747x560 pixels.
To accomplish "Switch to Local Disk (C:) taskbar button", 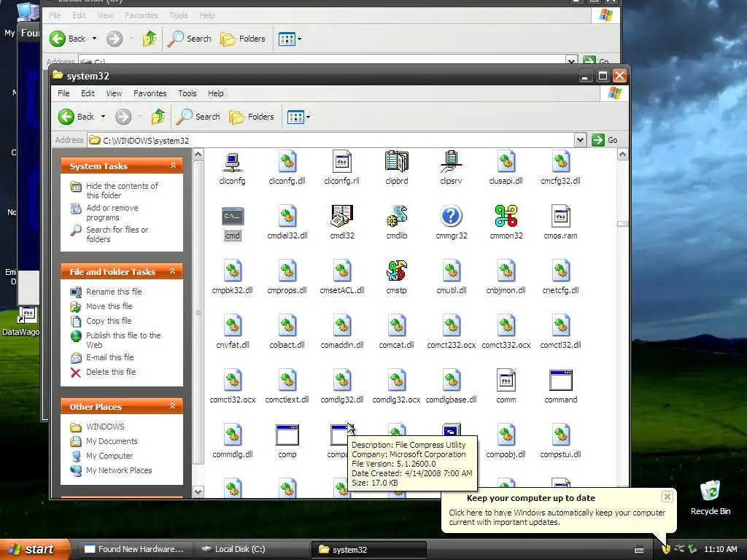I will (251, 549).
